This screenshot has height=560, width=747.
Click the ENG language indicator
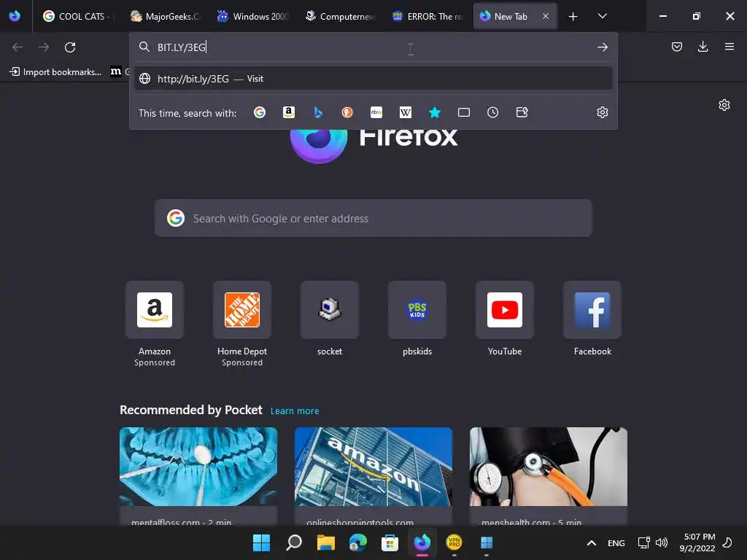(616, 542)
